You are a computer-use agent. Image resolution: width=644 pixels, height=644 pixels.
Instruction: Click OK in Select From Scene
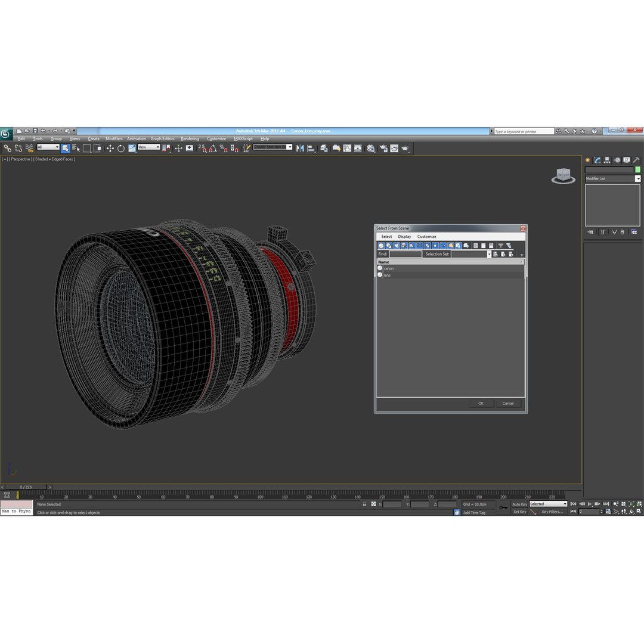[x=481, y=403]
